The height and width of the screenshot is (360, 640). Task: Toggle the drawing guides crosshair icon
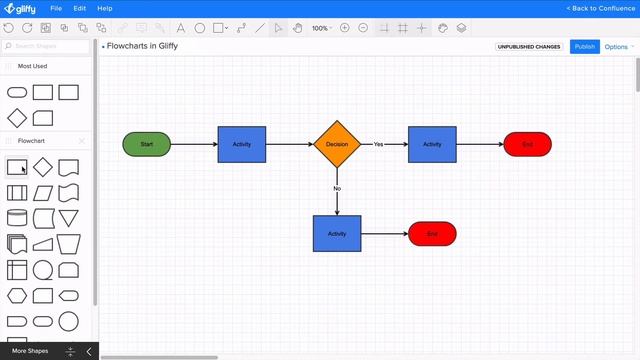[422, 28]
